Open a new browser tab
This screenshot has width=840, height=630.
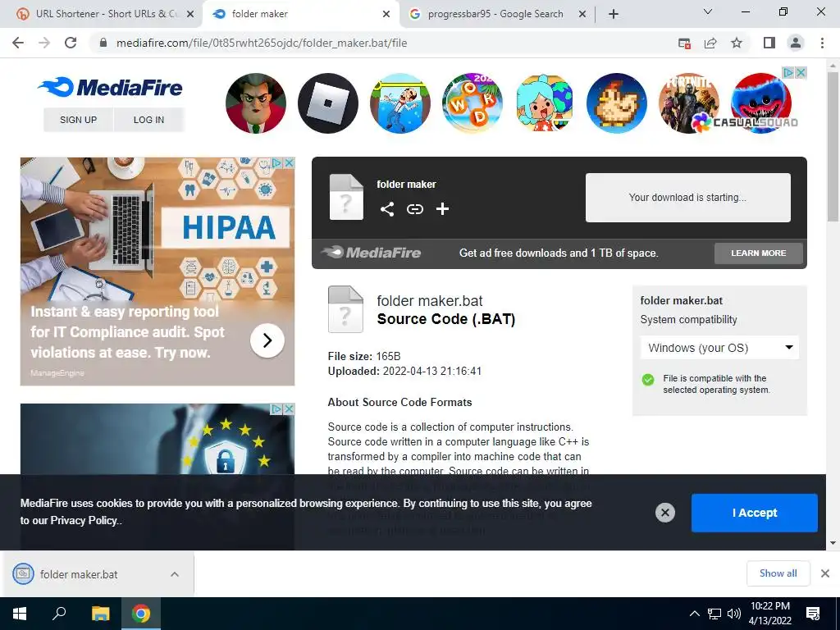(614, 14)
